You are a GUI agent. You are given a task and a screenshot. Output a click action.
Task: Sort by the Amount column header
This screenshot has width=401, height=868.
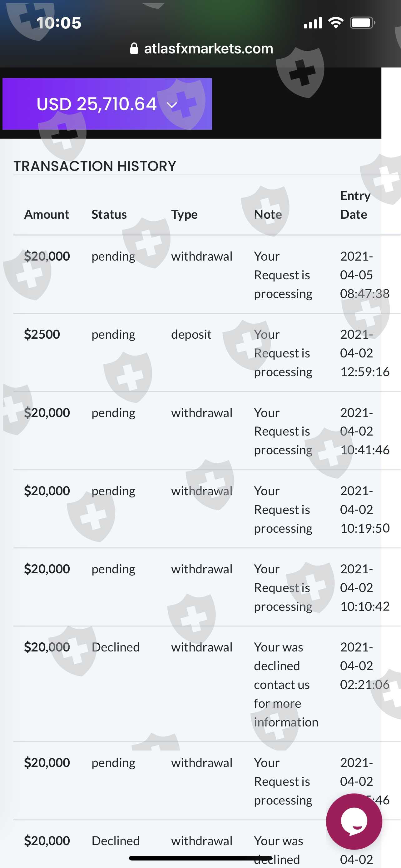(x=47, y=215)
